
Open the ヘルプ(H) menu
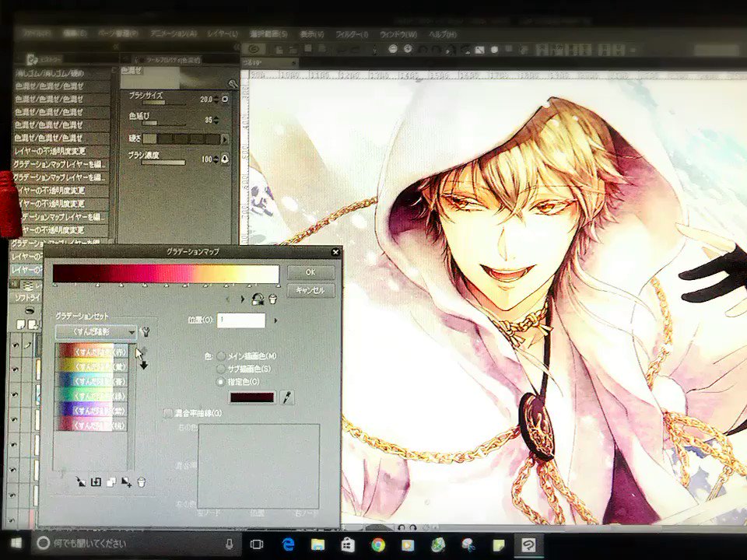pyautogui.click(x=443, y=34)
